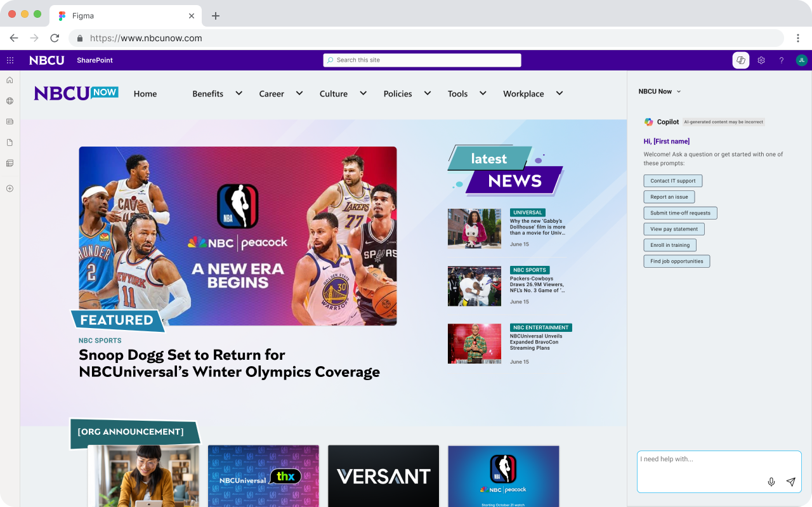Open the Culture nav item
The width and height of the screenshot is (812, 507).
click(x=334, y=94)
